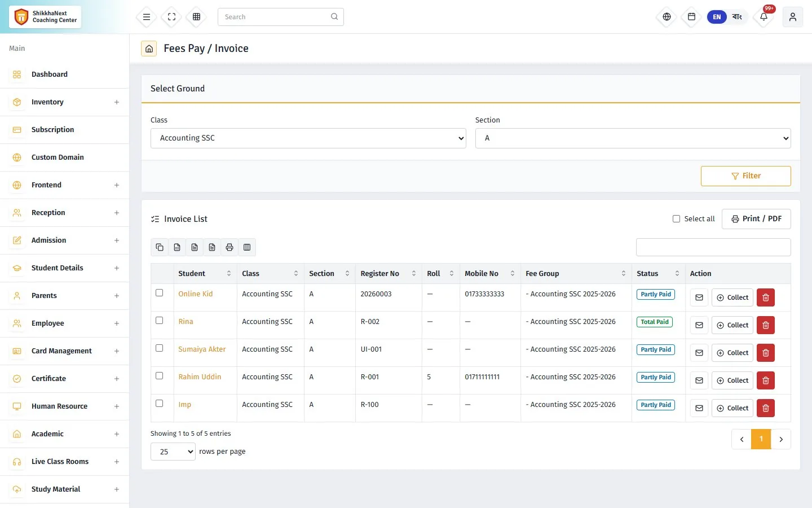Open the notifications bell
The image size is (812, 508).
pos(764,17)
